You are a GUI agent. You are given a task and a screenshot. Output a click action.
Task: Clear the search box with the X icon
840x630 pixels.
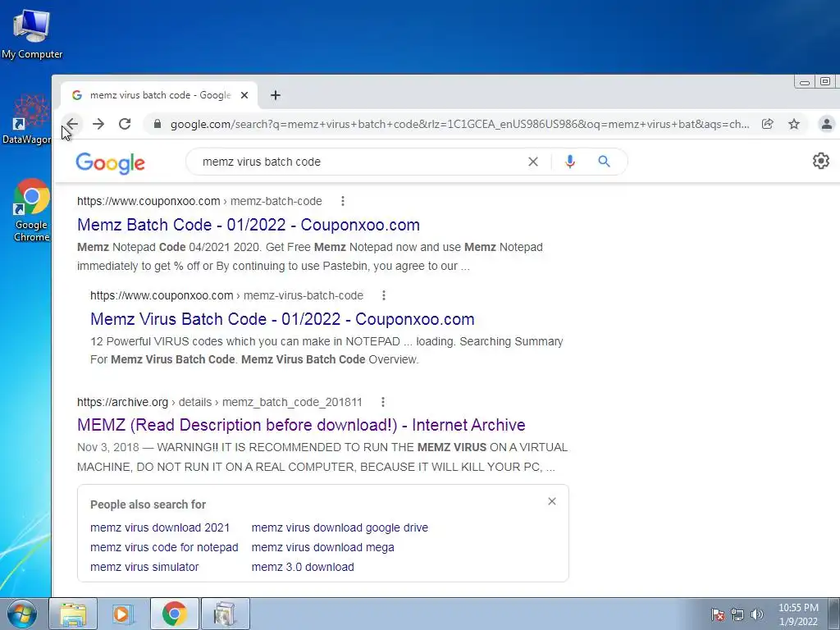(x=533, y=162)
